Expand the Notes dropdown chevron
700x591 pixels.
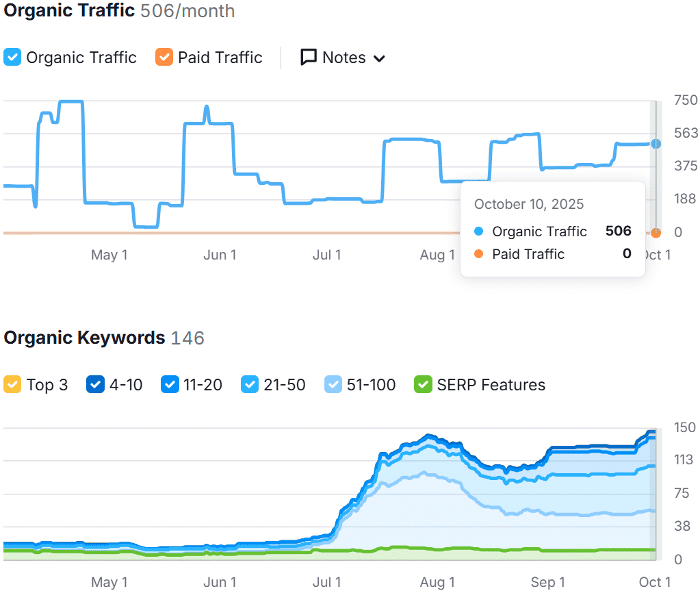click(379, 59)
